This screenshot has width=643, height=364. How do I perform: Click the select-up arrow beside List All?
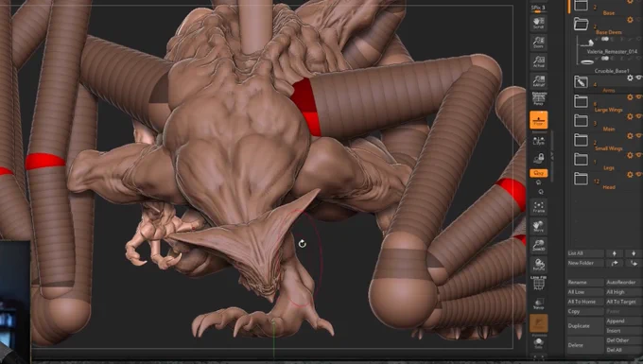(614, 253)
